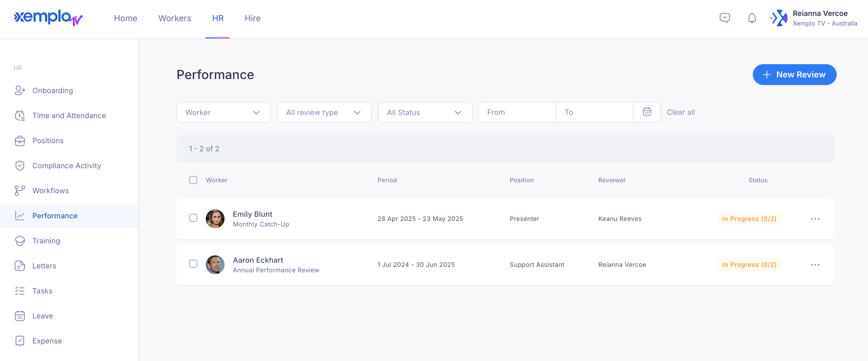Click the From date field

pyautogui.click(x=517, y=112)
